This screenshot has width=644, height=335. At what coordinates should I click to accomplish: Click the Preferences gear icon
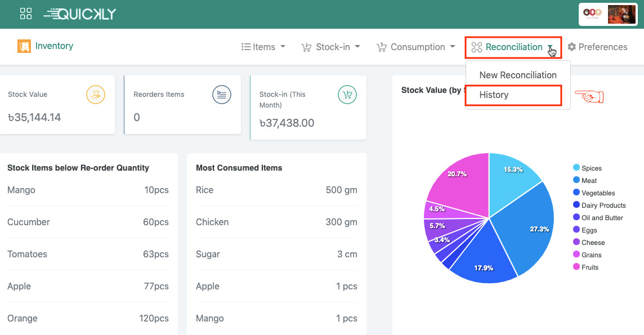pos(571,47)
